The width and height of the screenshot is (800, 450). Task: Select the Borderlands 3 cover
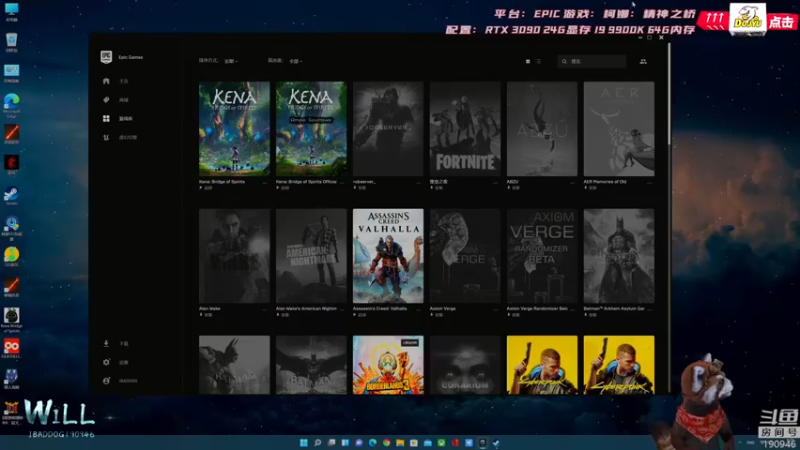click(388, 365)
